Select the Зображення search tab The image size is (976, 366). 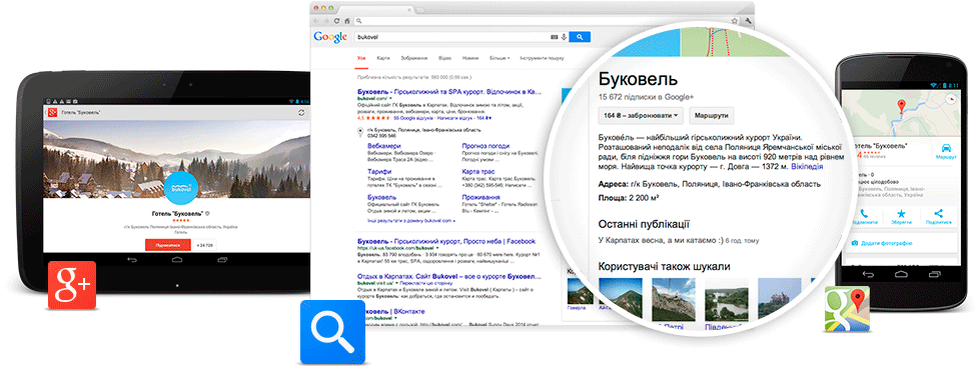(x=414, y=58)
